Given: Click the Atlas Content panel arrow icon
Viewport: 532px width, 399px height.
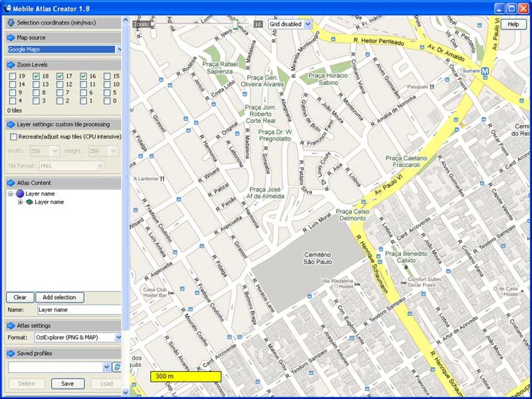Looking at the screenshot, I should pos(11,183).
